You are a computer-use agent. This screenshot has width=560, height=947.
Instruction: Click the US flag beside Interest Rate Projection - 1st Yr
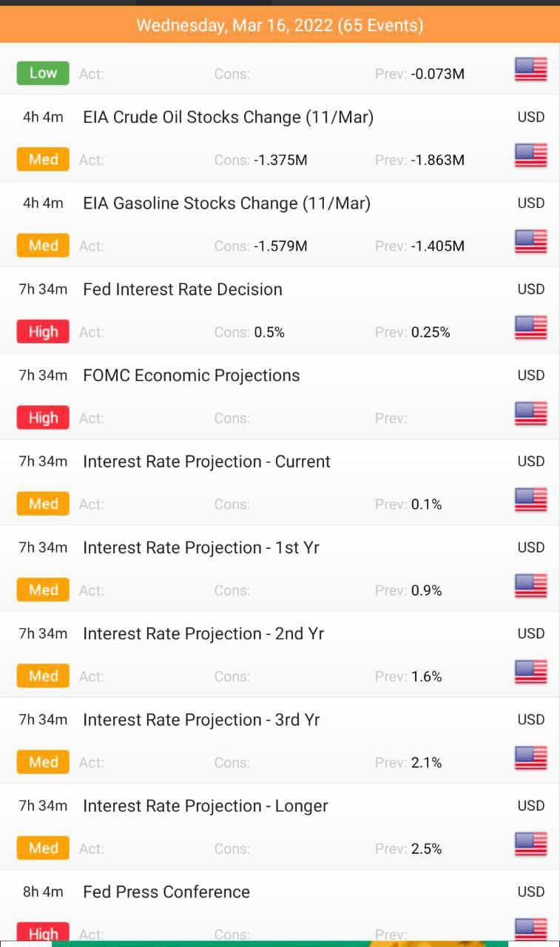tap(530, 586)
